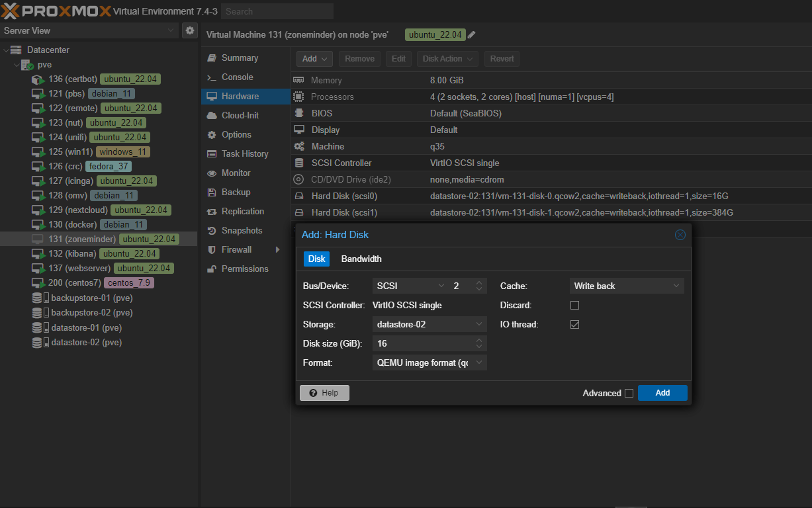
Task: Uncheck the IO thread checkbox
Action: tap(574, 325)
